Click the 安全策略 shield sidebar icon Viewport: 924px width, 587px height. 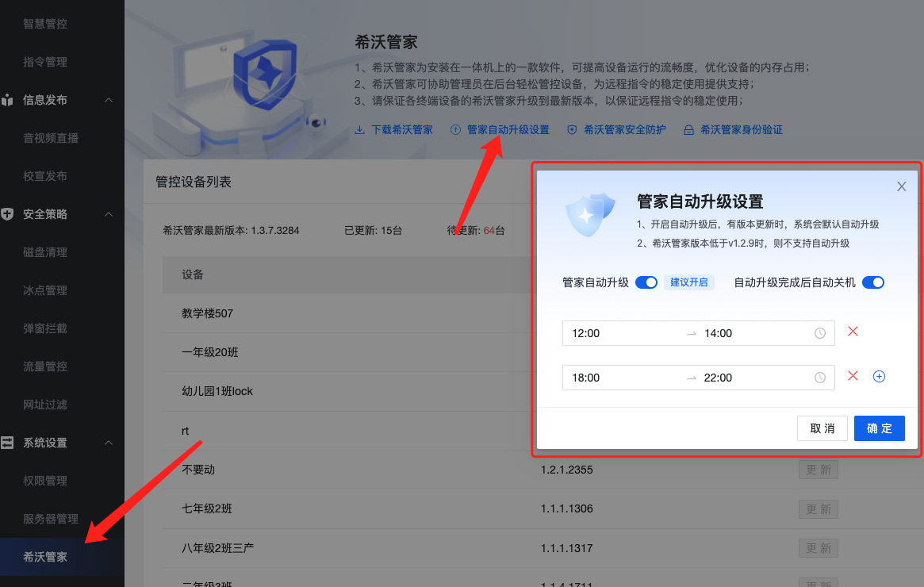7,214
